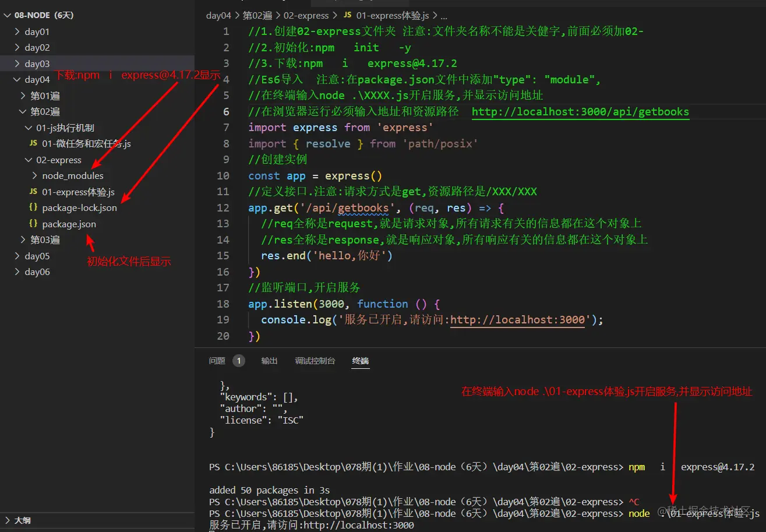Viewport: 766px width, 532px height.
Task: Click the 02-express breadcrumb segment
Action: click(x=306, y=16)
